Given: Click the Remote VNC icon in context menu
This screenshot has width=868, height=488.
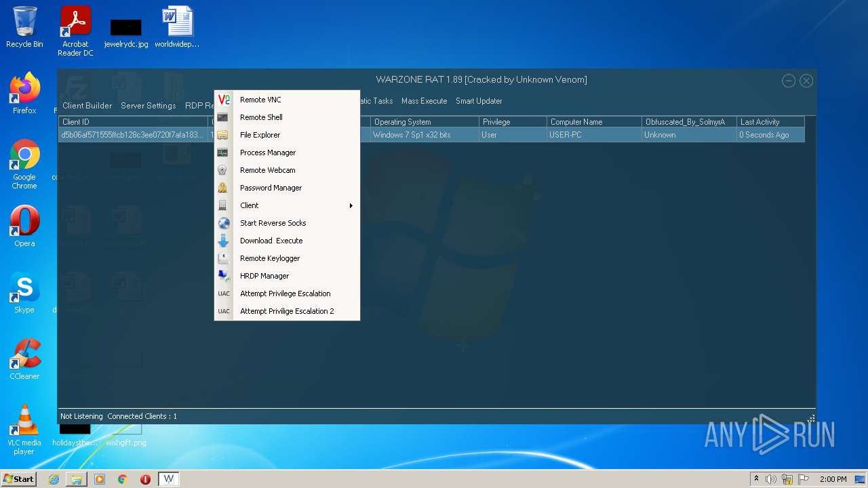Looking at the screenshot, I should click(224, 100).
